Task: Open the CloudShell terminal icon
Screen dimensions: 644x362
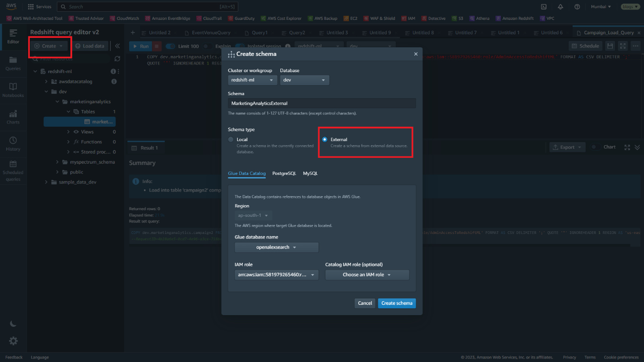Action: click(544, 7)
